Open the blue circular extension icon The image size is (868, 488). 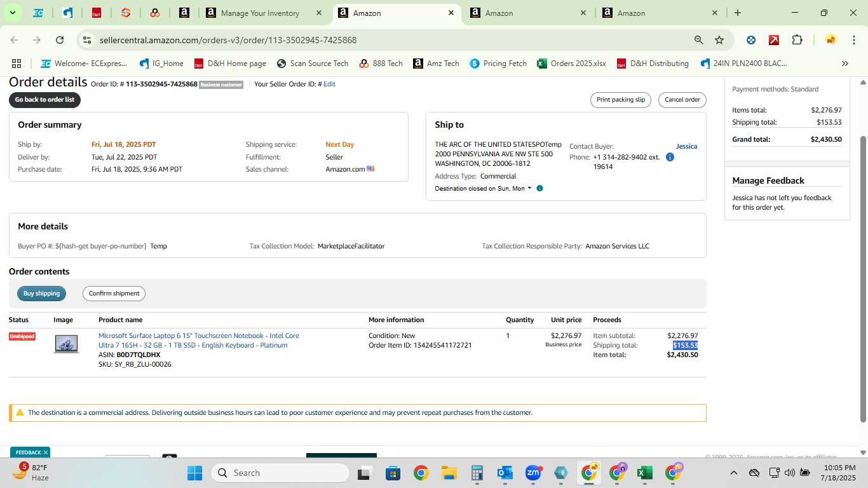click(751, 40)
